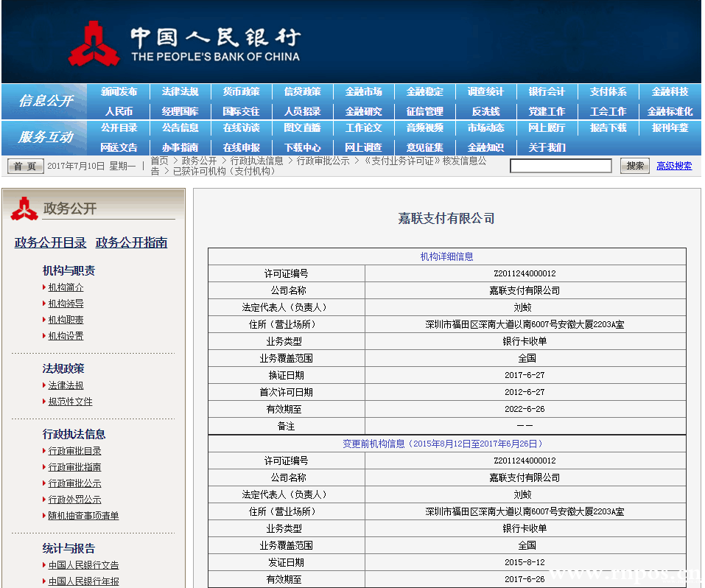Open 关于我们 in the navigation bar

pos(547,147)
